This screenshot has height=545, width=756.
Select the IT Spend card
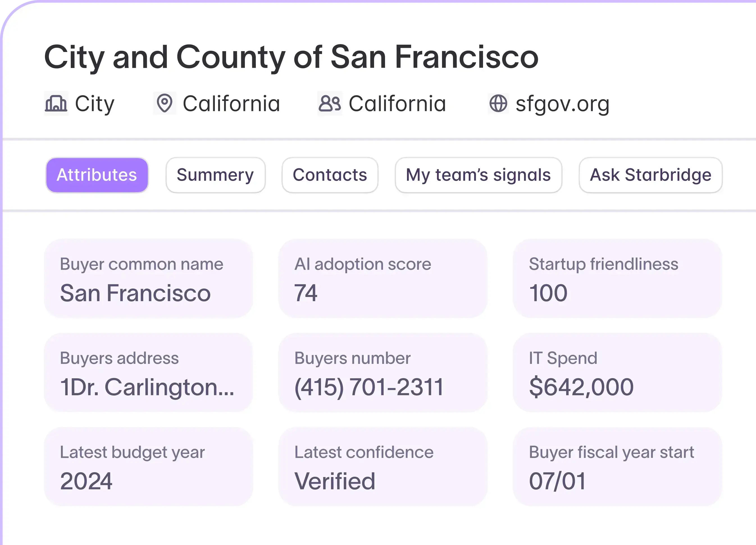617,373
